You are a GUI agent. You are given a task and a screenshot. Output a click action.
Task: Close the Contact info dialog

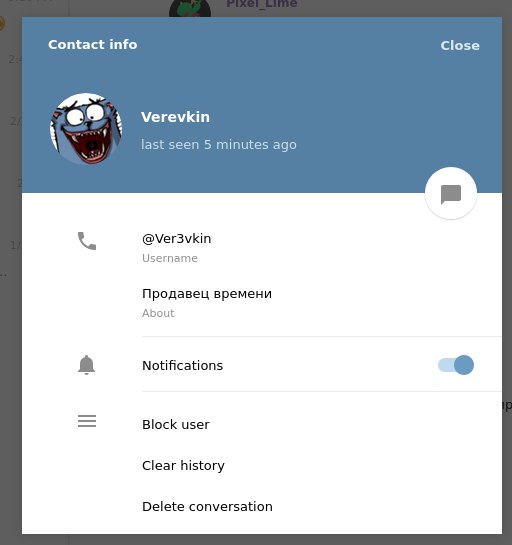click(460, 46)
